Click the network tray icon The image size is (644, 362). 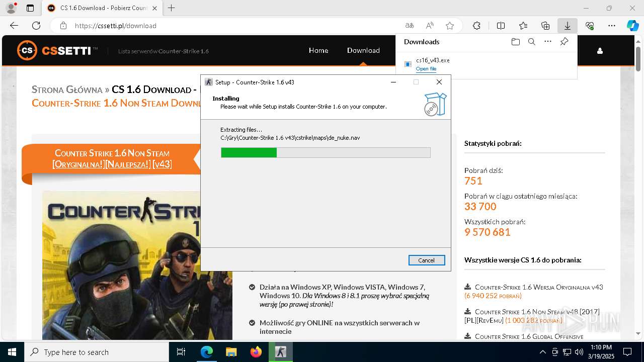pyautogui.click(x=567, y=352)
